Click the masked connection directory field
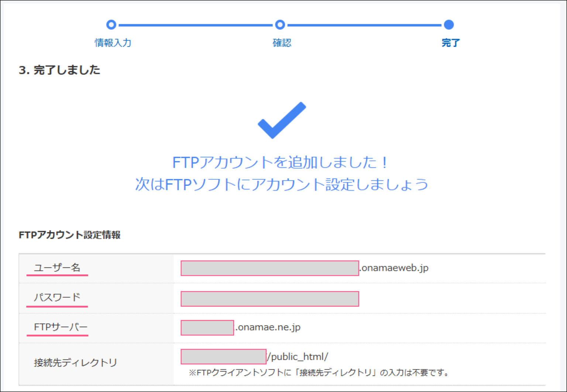The width and height of the screenshot is (567, 392). pyautogui.click(x=223, y=356)
